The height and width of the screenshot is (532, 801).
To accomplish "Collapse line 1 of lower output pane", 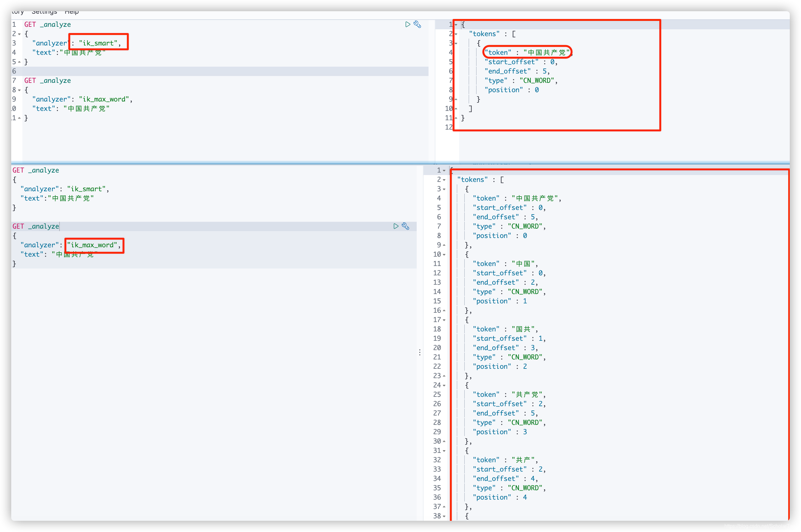I will (444, 171).
